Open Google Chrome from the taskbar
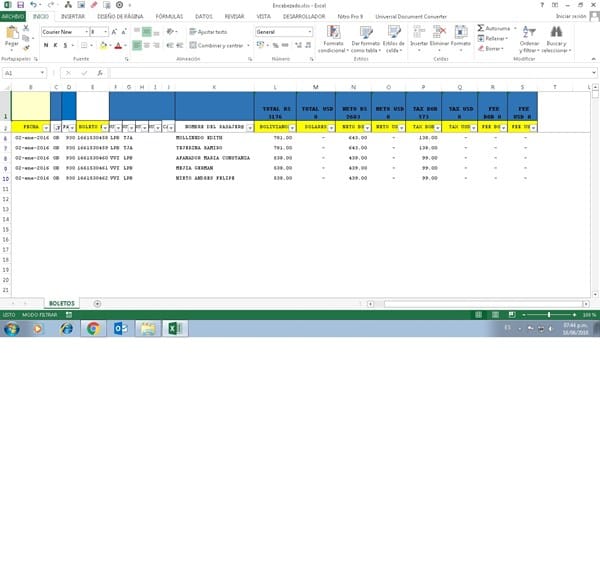600x562 pixels. point(93,329)
